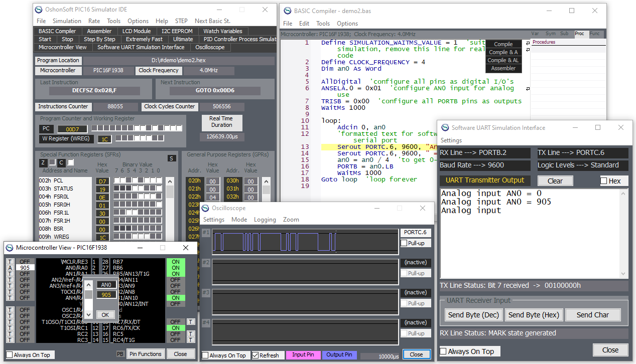Click the purple Output Pin color legend
This screenshot has width=636, height=364.
(x=339, y=355)
